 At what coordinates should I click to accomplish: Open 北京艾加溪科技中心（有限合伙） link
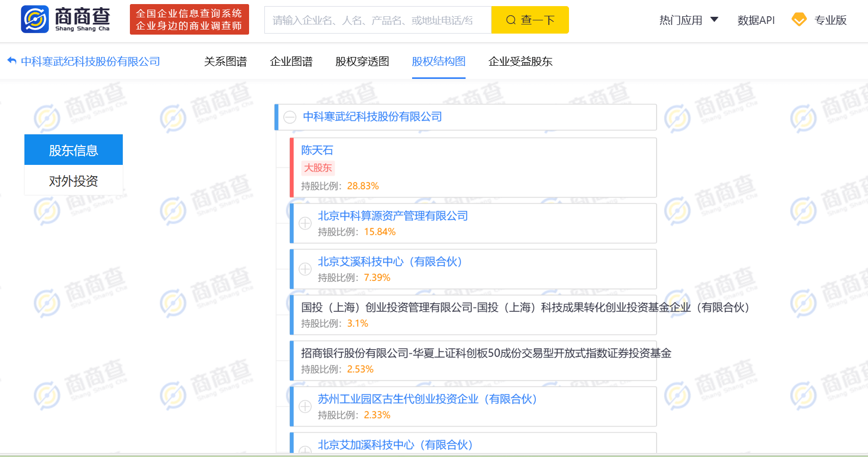coord(396,445)
